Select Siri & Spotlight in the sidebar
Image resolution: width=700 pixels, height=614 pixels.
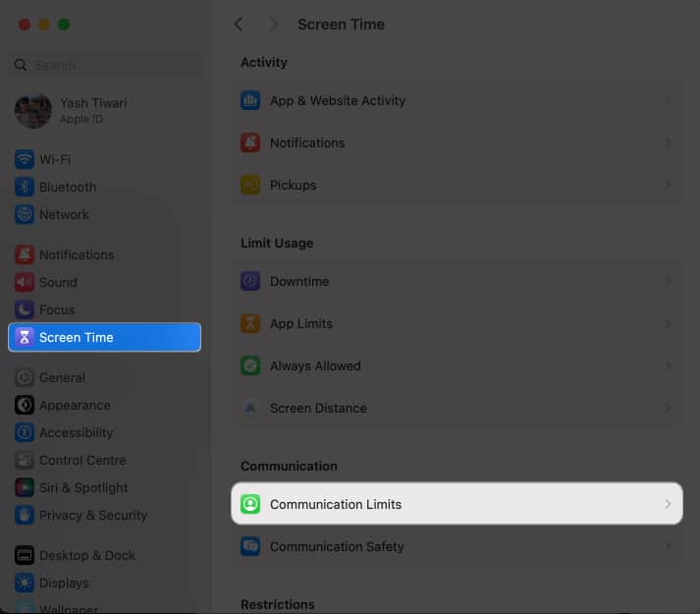pyautogui.click(x=104, y=487)
